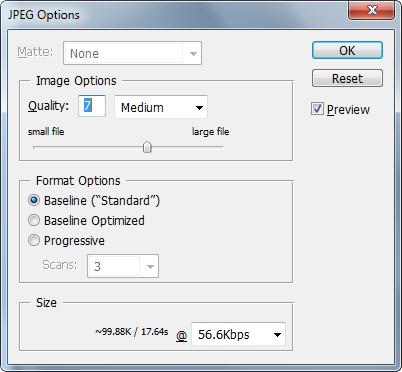
Task: Click the Matte label
Action: point(35,52)
